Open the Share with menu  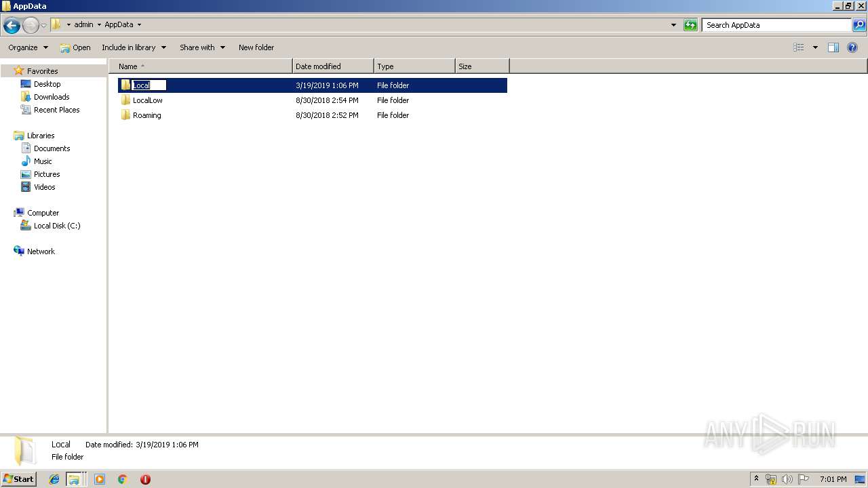click(x=202, y=47)
